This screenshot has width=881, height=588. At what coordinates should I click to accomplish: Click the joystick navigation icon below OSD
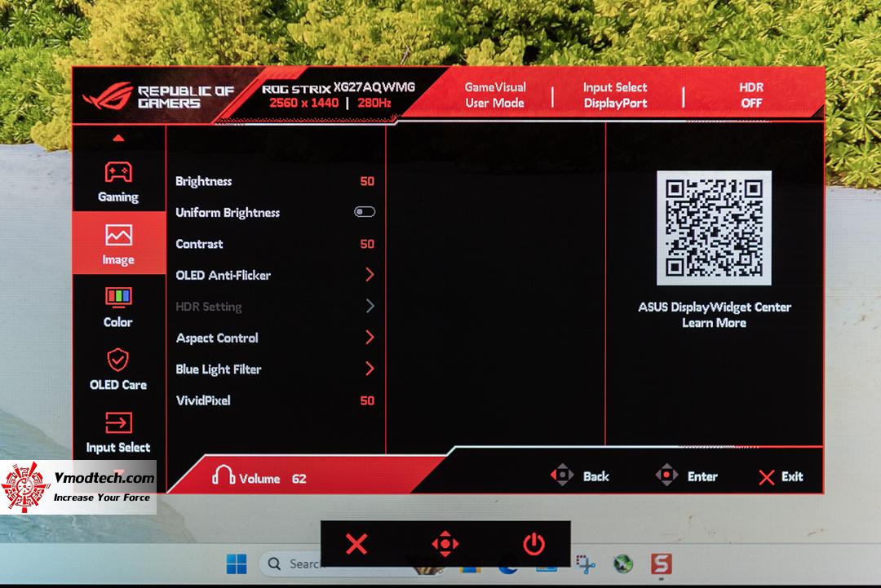pos(445,544)
